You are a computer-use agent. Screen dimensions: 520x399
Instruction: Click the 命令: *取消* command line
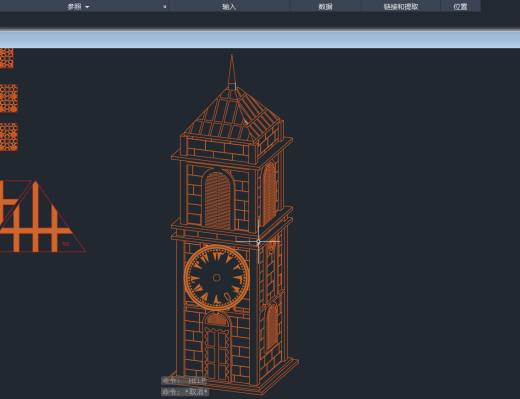[x=185, y=392]
